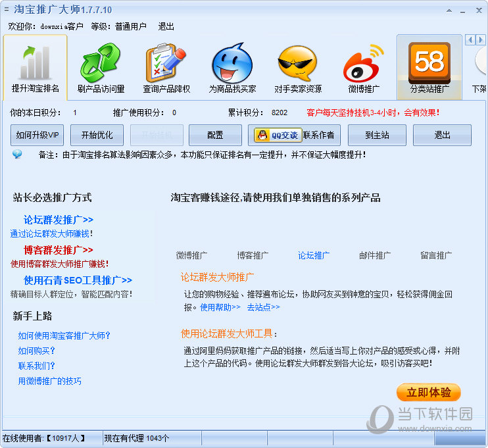Click the 使用论坛群发大师工具 orange heading

pyautogui.click(x=226, y=334)
